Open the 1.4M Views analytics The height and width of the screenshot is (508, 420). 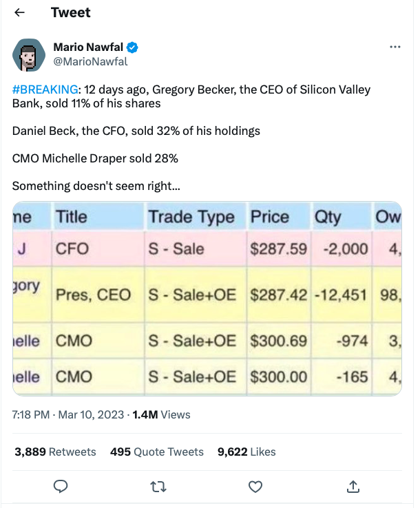click(x=161, y=414)
